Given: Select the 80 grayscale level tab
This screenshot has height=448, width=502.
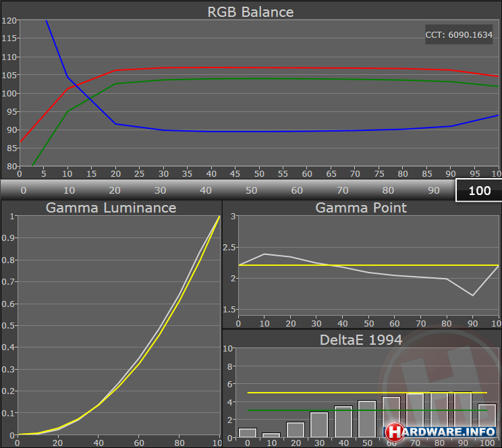Looking at the screenshot, I should coord(388,190).
